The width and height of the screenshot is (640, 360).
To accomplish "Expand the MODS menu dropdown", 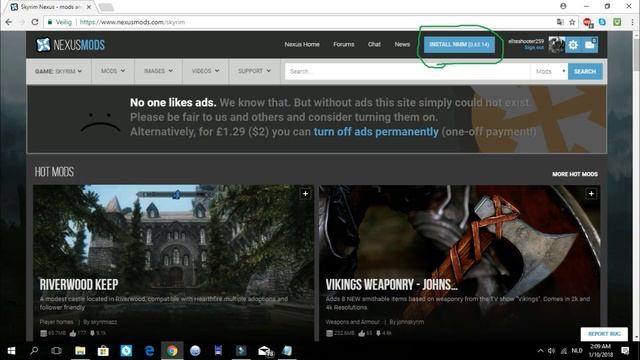I will (113, 71).
